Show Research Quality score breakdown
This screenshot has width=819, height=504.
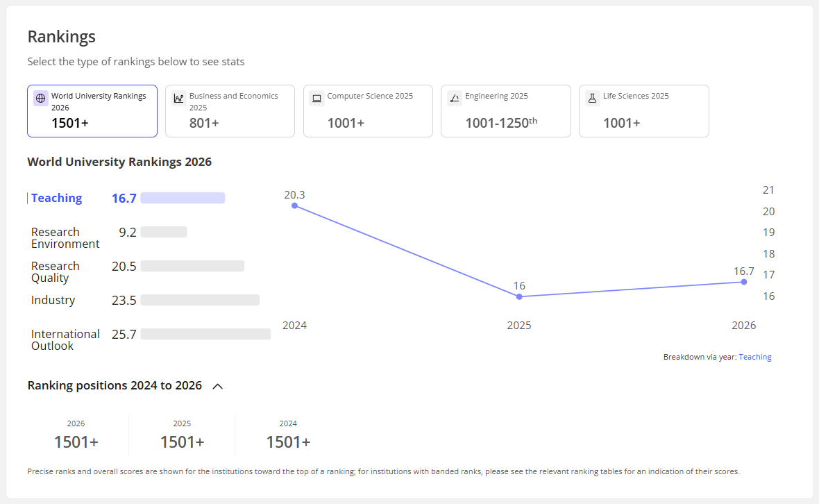tap(56, 272)
